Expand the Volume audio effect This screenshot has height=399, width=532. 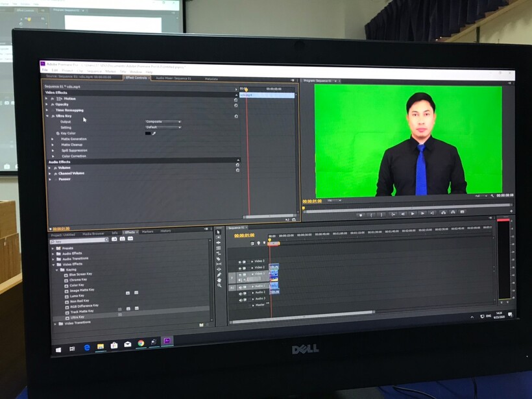tap(49, 167)
